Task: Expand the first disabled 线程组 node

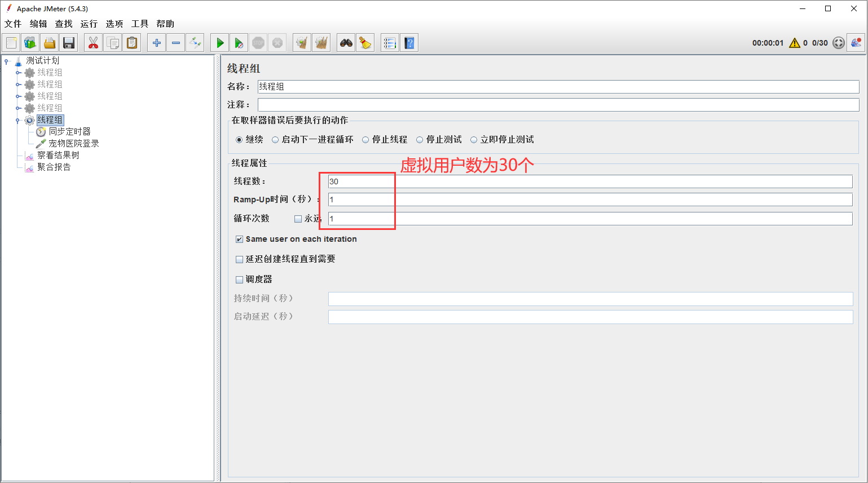Action: click(18, 73)
